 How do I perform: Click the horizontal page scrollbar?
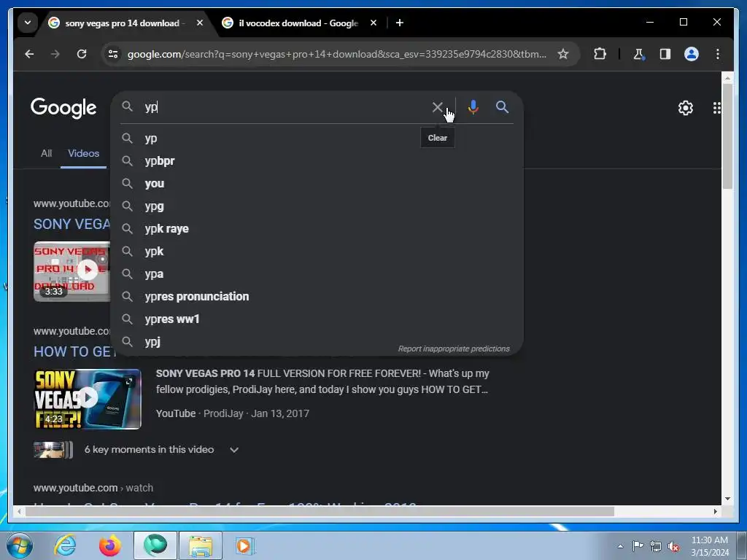click(320, 511)
